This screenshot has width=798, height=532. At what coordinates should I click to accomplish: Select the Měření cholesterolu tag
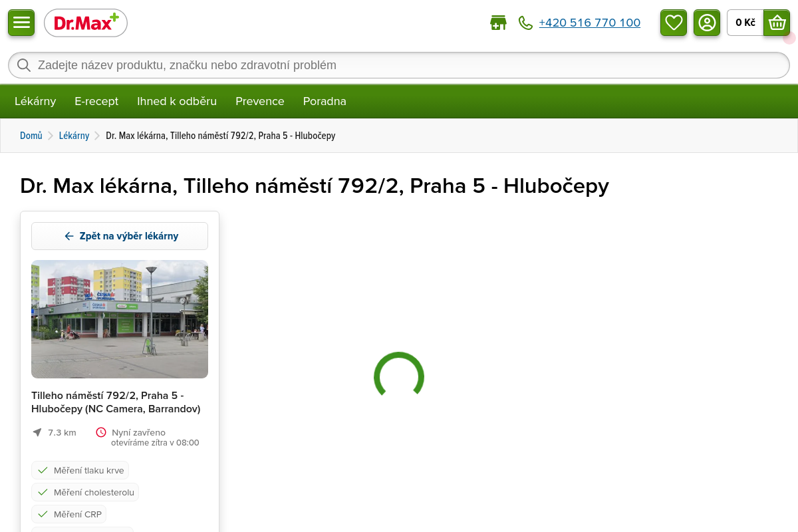[x=85, y=492]
